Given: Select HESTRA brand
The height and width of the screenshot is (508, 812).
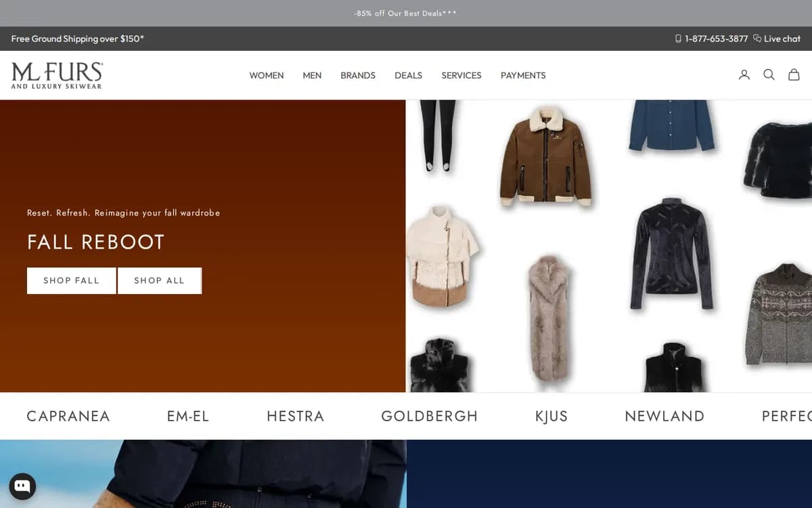Looking at the screenshot, I should (296, 416).
